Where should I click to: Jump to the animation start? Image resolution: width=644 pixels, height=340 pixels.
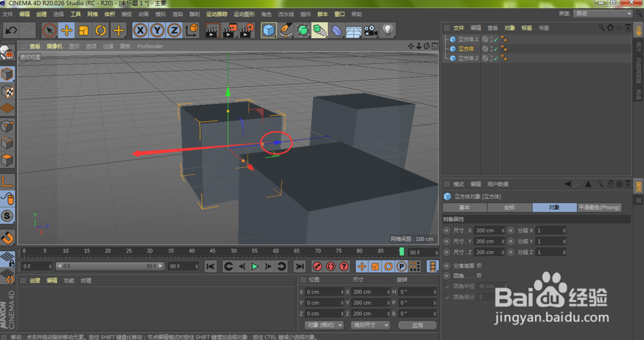coord(211,267)
